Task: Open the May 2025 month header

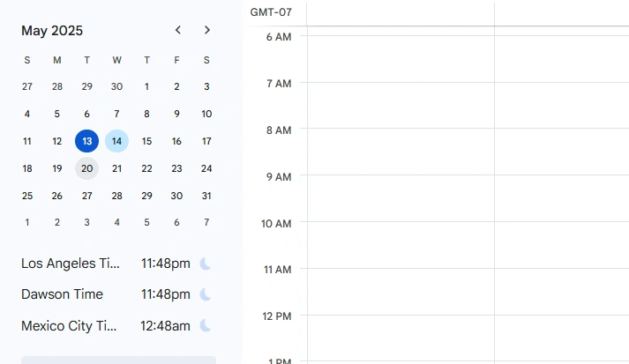Action: (x=52, y=31)
